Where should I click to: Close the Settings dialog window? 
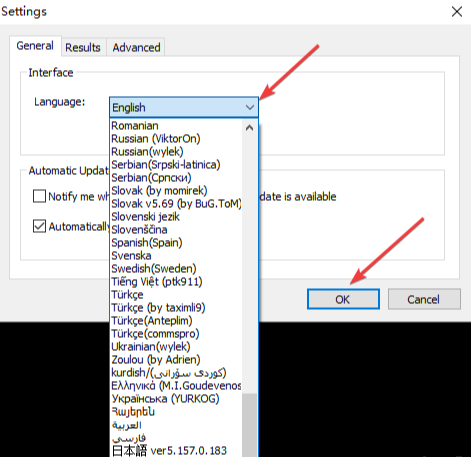coord(457,12)
